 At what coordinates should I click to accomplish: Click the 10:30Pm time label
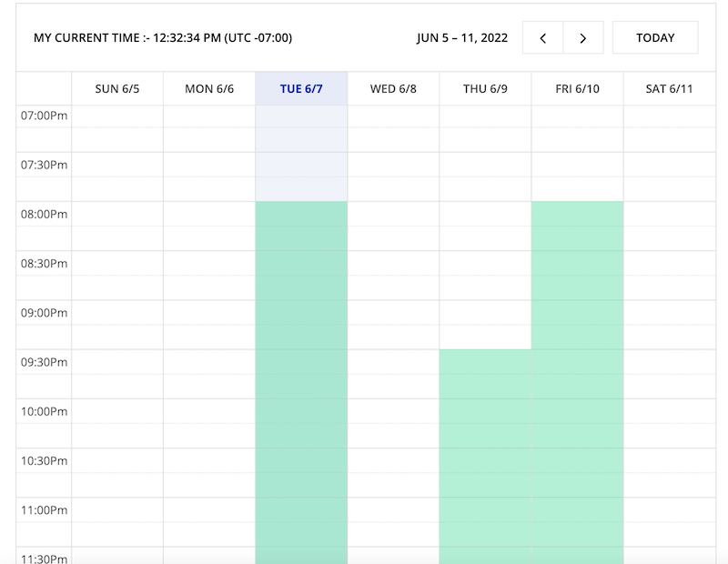(44, 461)
